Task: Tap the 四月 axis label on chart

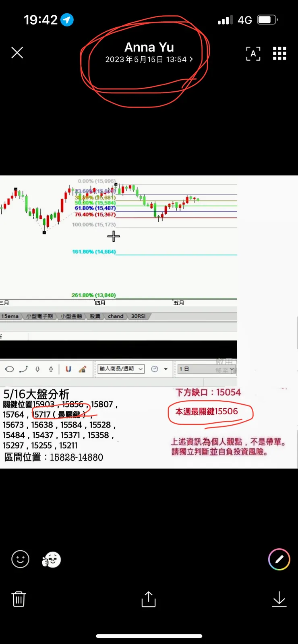Action: tap(100, 302)
